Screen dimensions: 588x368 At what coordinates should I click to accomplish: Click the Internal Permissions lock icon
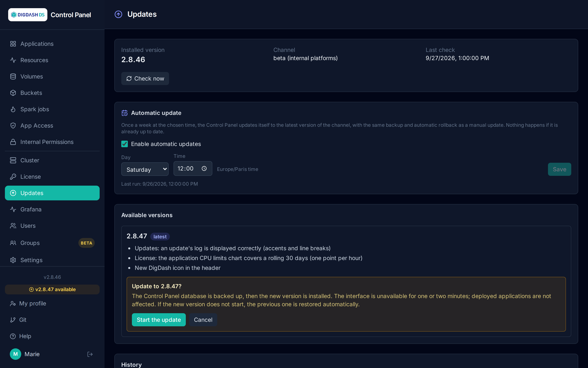(13, 142)
